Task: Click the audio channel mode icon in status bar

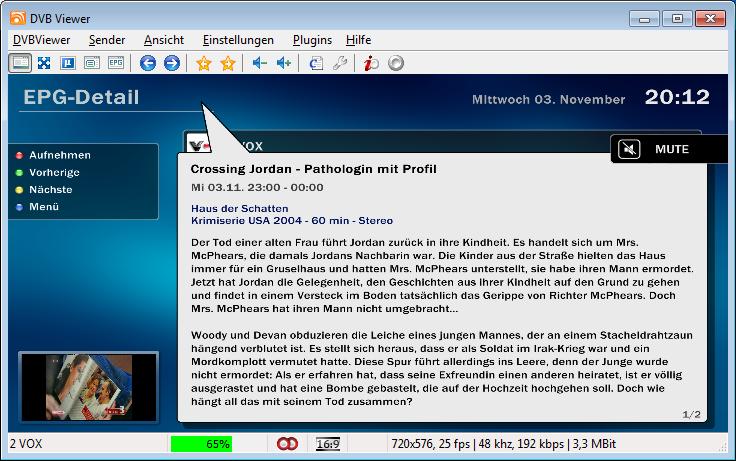Action: [287, 444]
